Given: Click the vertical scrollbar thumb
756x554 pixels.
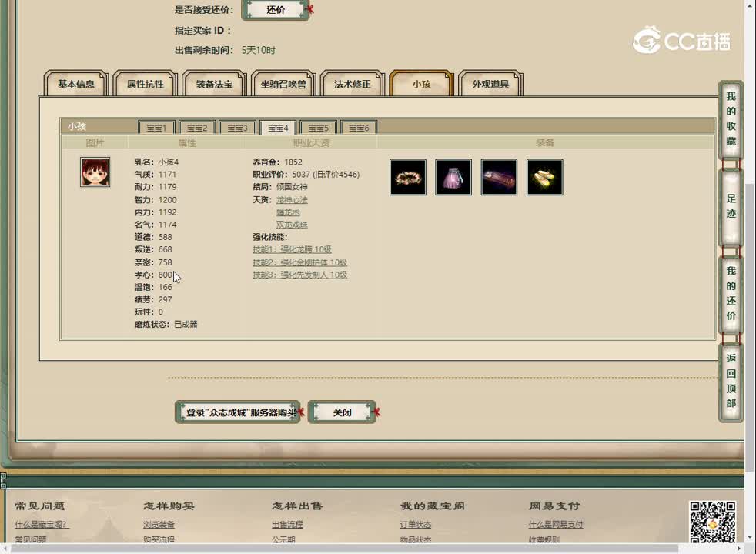Looking at the screenshot, I should coord(749,328).
